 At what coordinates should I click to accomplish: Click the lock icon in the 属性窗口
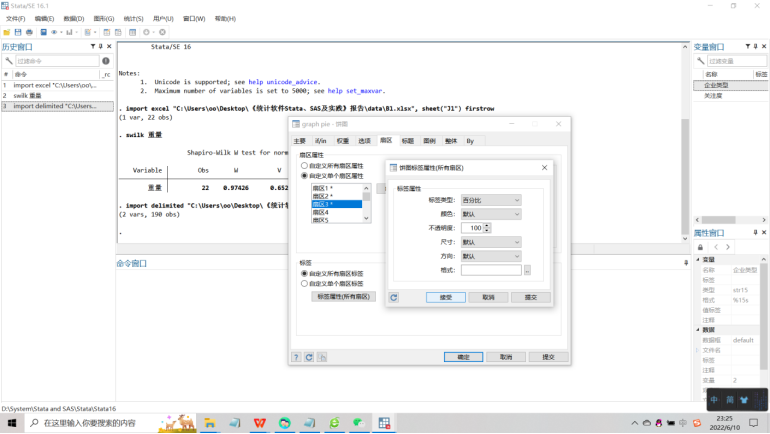[701, 247]
